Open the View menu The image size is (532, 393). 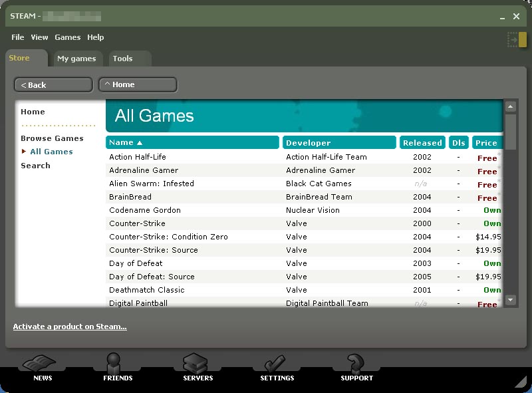(x=39, y=37)
